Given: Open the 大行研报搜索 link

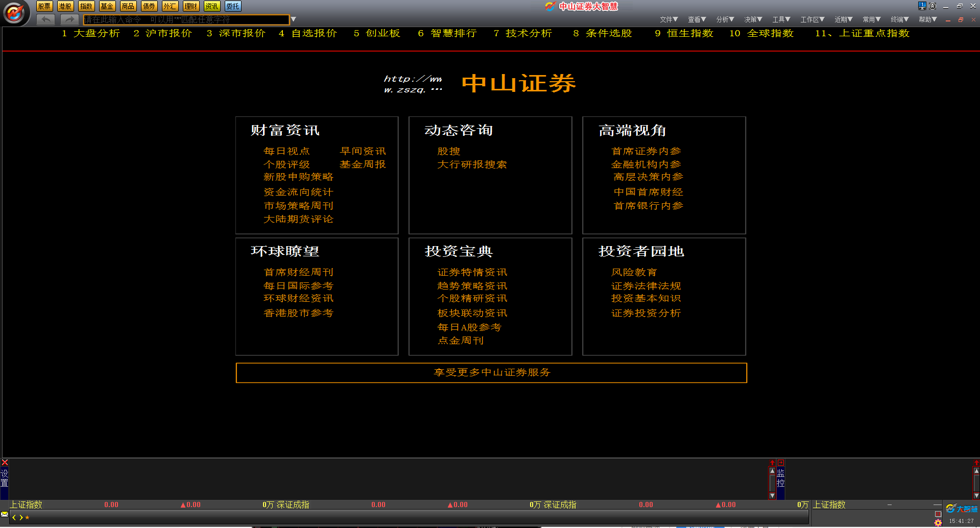Looking at the screenshot, I should (472, 164).
